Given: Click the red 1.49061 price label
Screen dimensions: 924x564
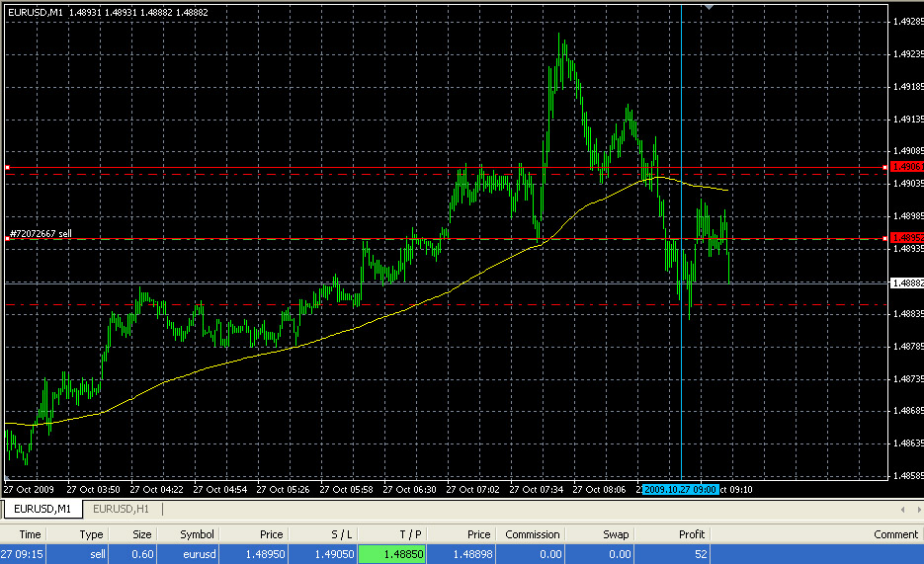Looking at the screenshot, I should pyautogui.click(x=905, y=168).
